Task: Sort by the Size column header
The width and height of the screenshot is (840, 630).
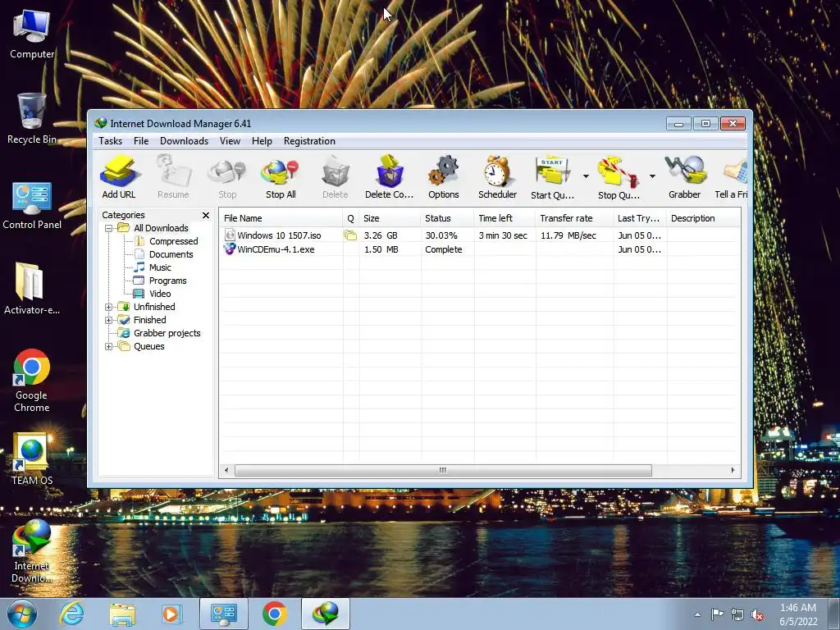Action: (390, 218)
